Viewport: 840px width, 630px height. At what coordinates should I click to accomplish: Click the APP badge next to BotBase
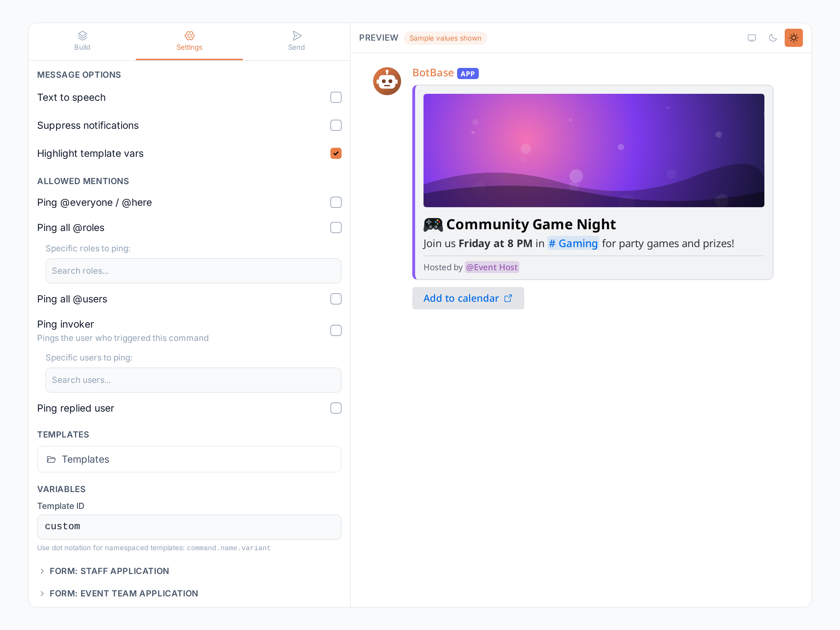coord(468,73)
